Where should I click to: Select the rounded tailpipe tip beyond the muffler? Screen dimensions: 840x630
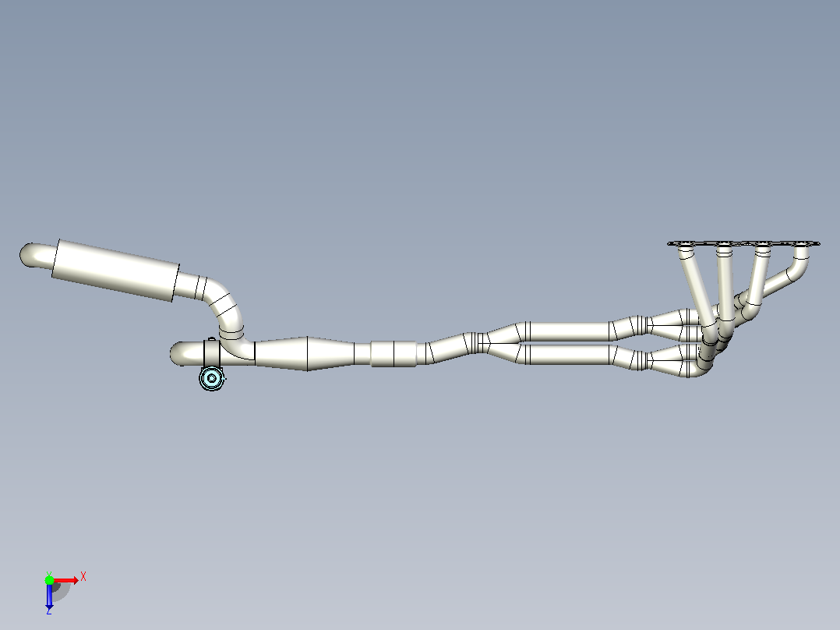tap(37, 256)
